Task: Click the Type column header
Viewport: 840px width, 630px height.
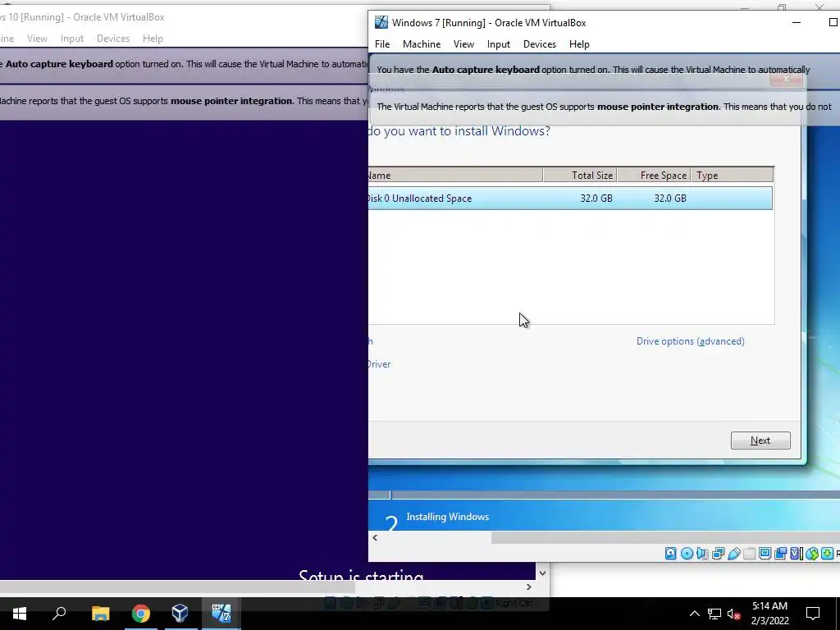Action: 733,176
